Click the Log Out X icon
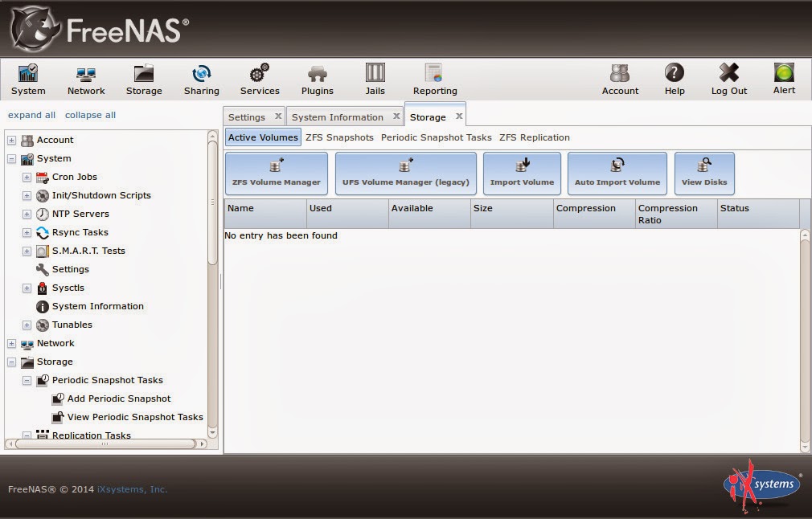The width and height of the screenshot is (812, 519). pos(728,73)
